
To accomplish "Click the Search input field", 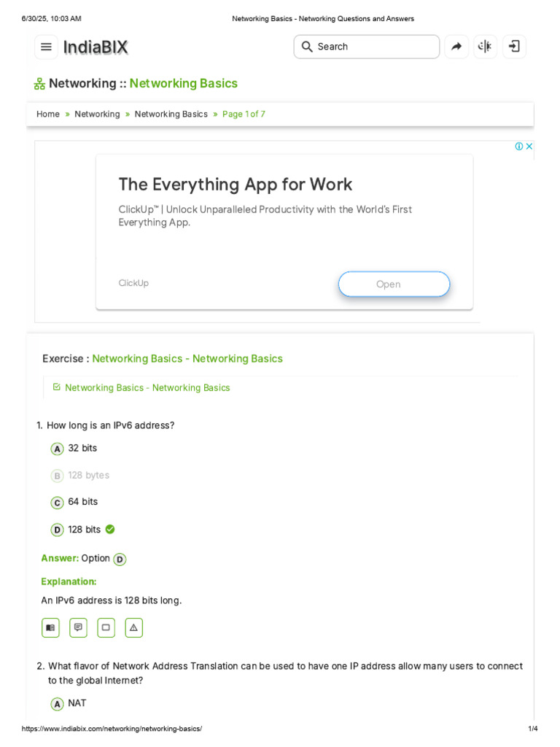I will pyautogui.click(x=366, y=47).
